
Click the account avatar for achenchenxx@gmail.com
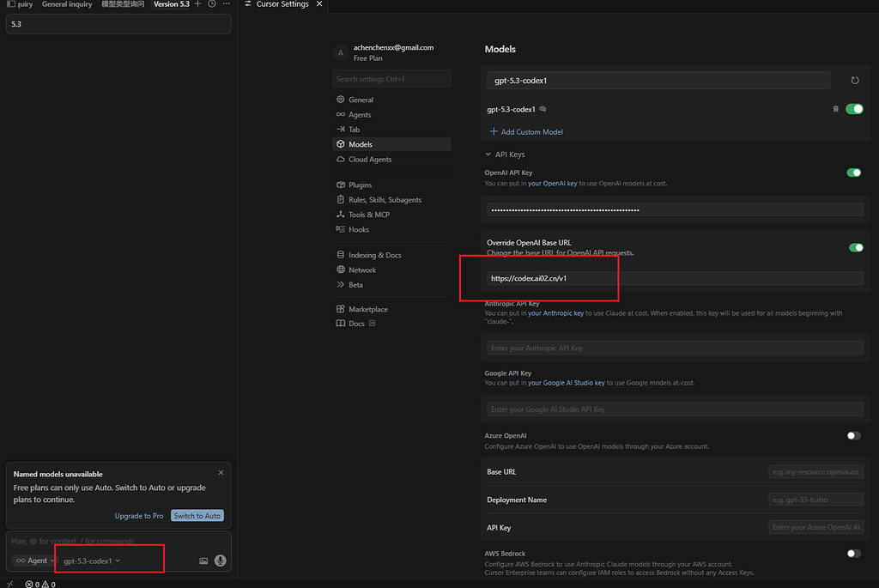340,52
